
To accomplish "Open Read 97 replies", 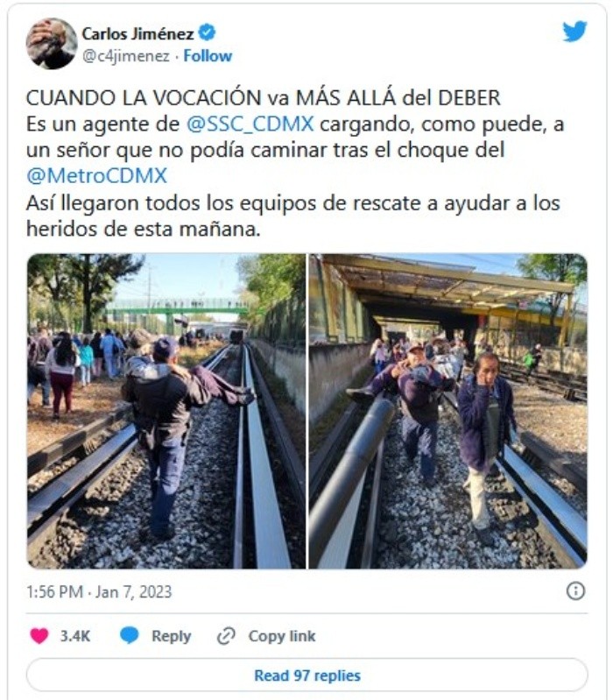I will coord(307,675).
